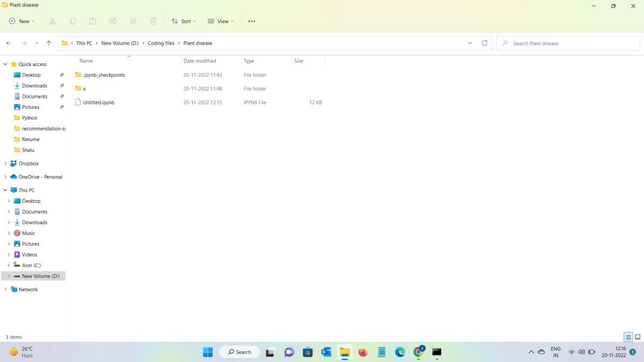Collapse the This PC tree
The image size is (644, 362).
[5, 190]
